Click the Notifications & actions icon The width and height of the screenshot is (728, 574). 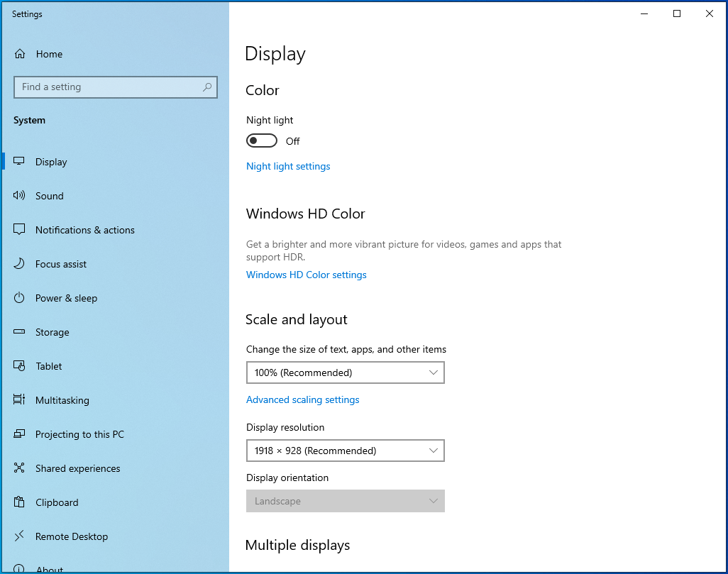[x=20, y=230]
